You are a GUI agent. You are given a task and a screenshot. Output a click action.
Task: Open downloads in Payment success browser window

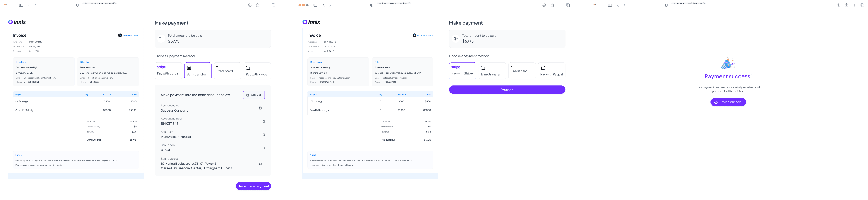(x=838, y=5)
